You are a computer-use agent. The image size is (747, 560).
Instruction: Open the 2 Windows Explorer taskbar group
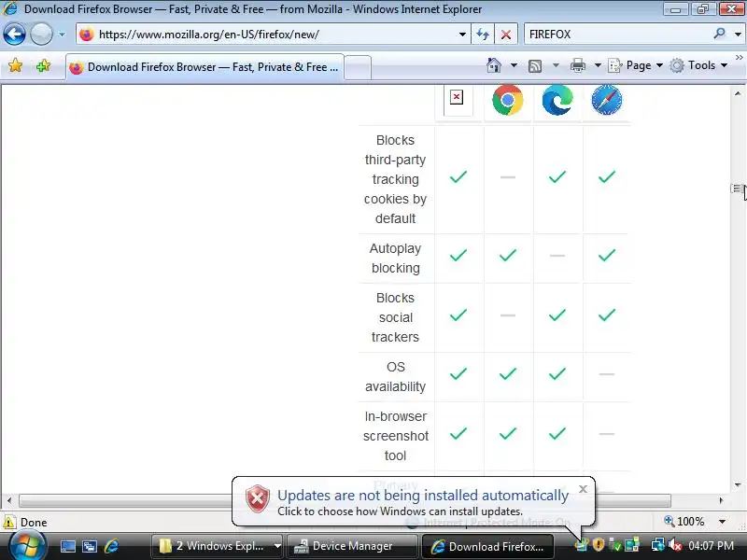click(218, 546)
